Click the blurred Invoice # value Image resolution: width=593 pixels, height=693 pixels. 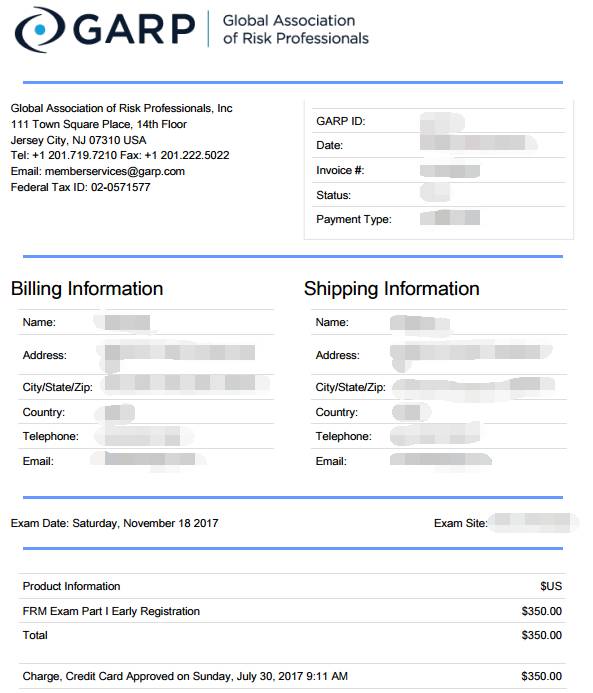point(450,171)
